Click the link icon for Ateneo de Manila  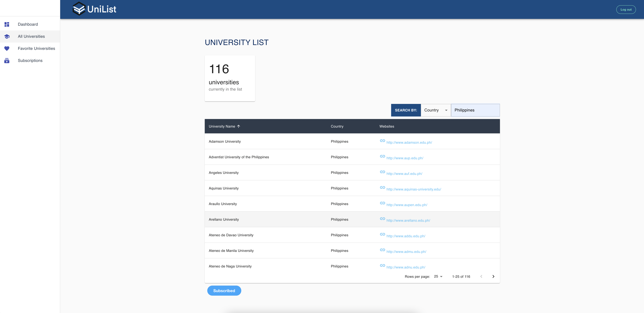(x=382, y=250)
